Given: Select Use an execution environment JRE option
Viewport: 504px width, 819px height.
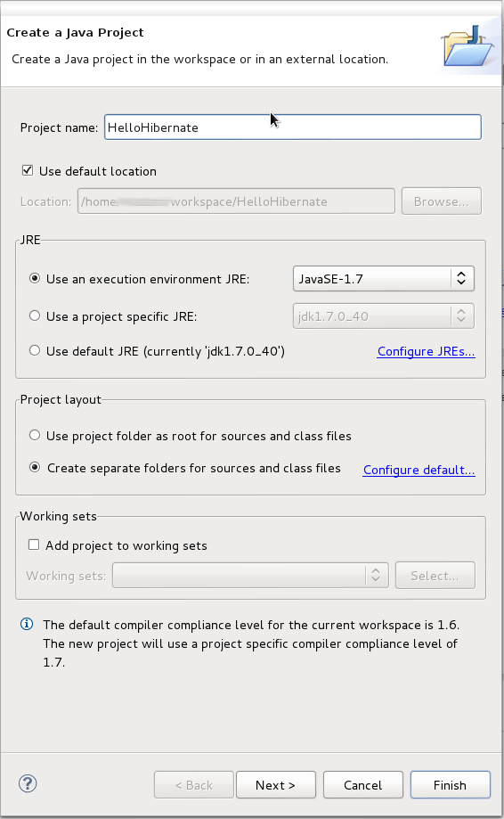Looking at the screenshot, I should pyautogui.click(x=35, y=278).
